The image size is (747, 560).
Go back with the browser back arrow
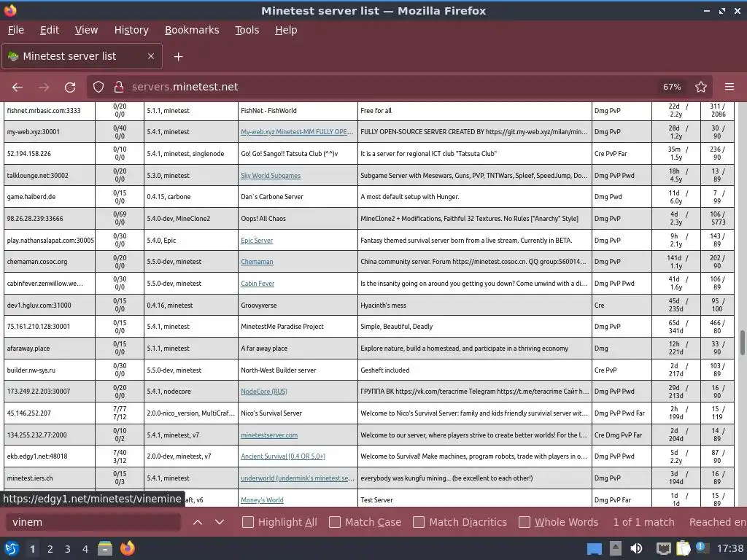point(18,87)
